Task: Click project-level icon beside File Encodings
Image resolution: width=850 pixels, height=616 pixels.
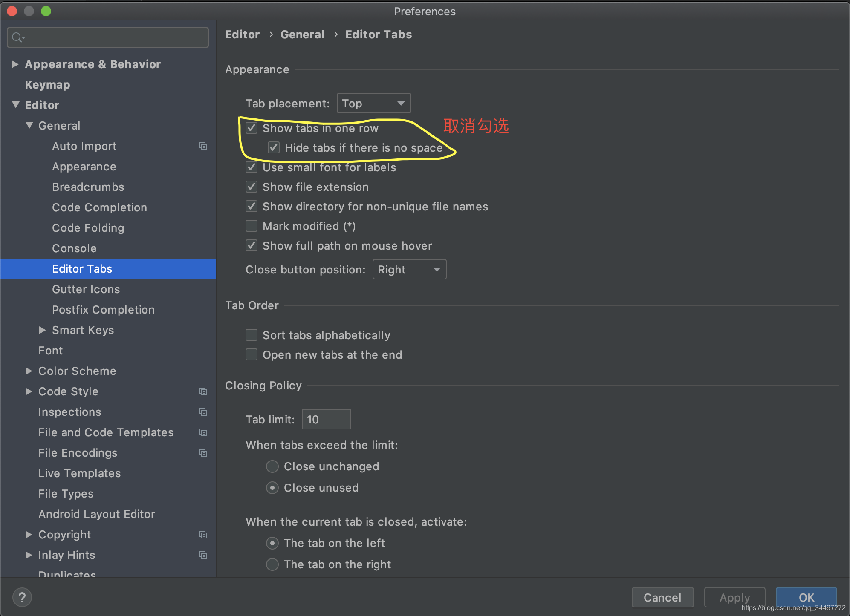Action: click(203, 453)
